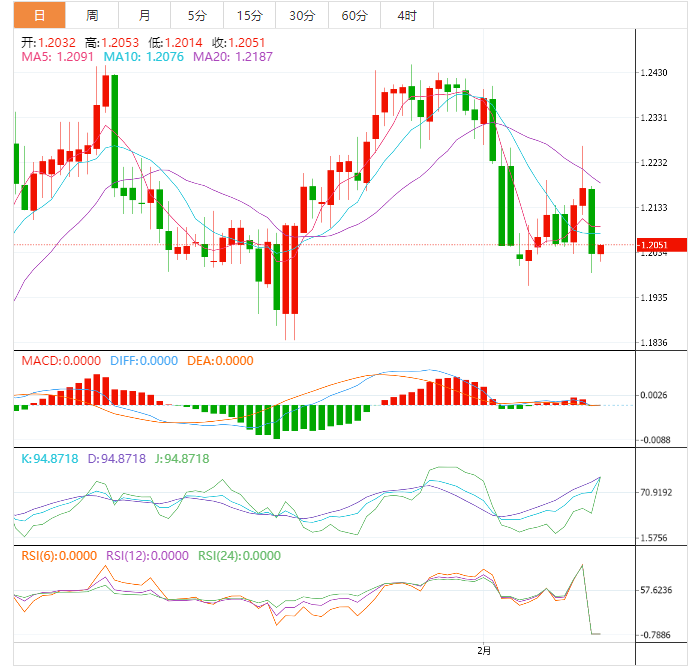Click the MACD:0.0000 indicator label

58,361
